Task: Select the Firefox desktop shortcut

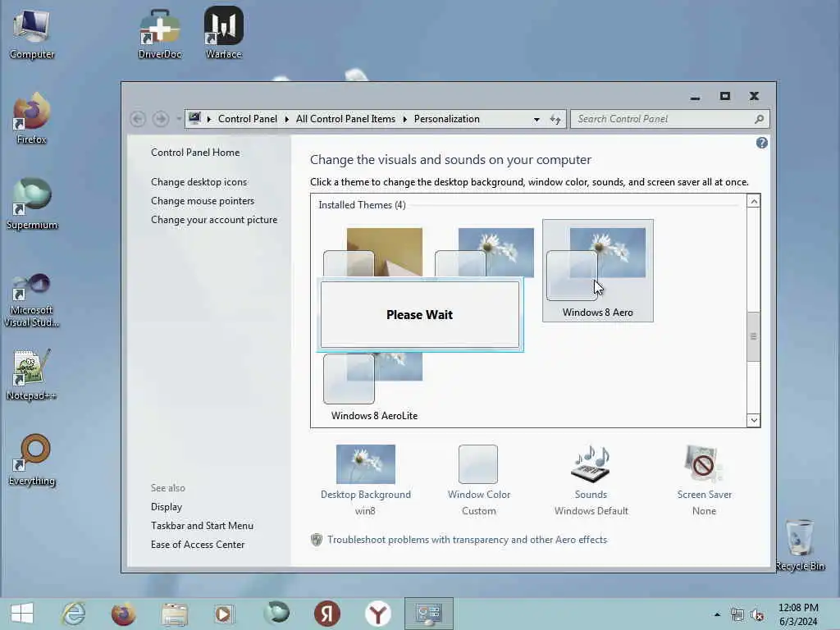Action: click(32, 119)
